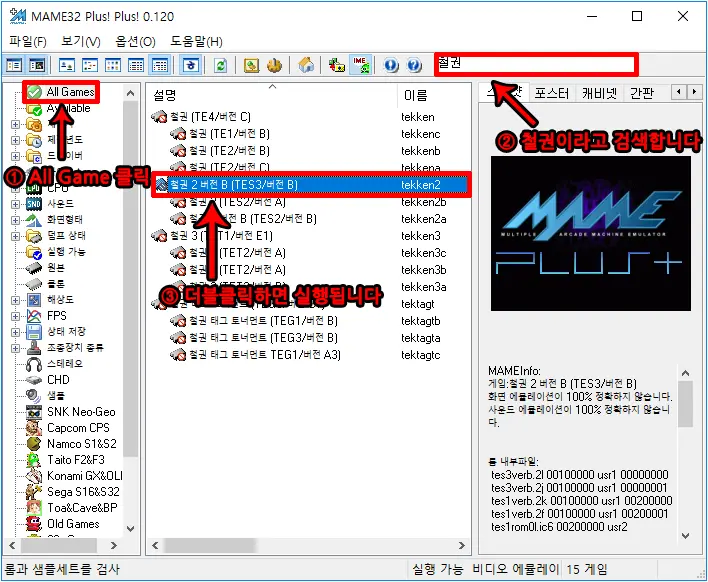Viewport: 708px width, 582px height.
Task: Open the 옵션(O) menu
Action: click(x=135, y=42)
